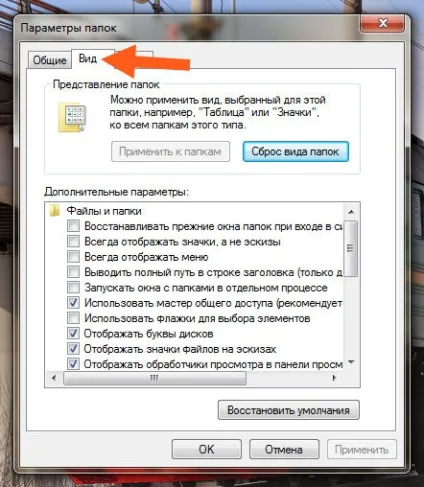This screenshot has height=487, width=424.
Task: Check Всегда отображать меню
Action: [73, 257]
